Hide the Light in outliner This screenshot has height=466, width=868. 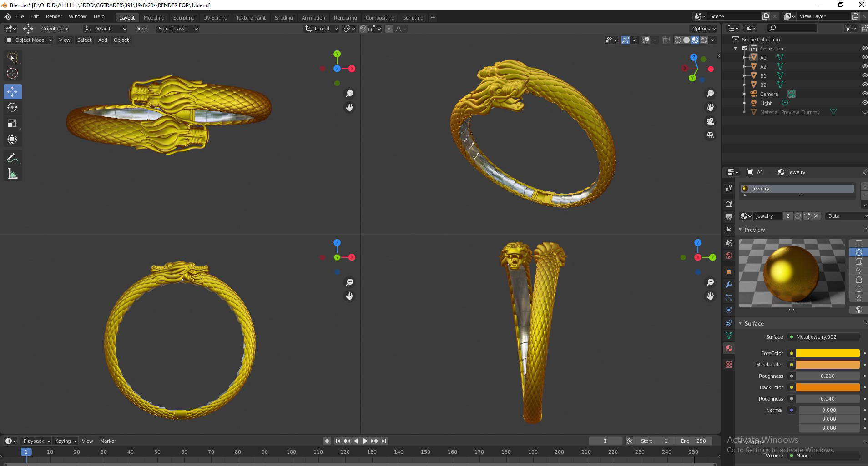(864, 103)
